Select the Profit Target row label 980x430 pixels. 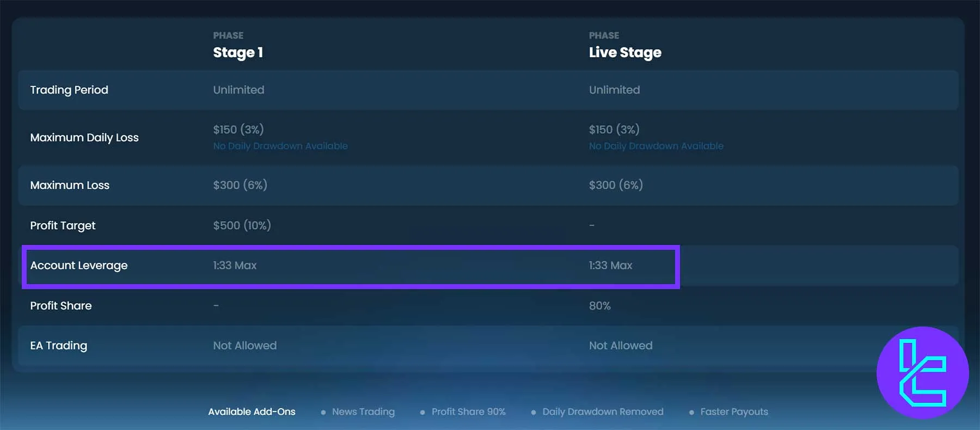coord(63,225)
